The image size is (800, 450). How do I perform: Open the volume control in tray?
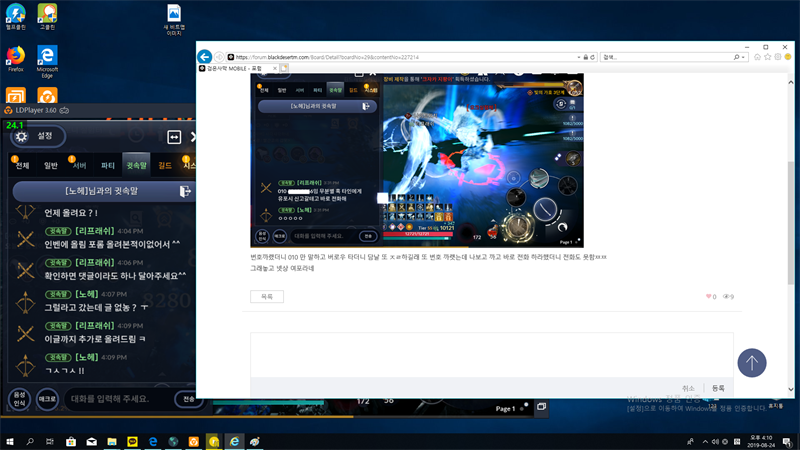click(715, 442)
